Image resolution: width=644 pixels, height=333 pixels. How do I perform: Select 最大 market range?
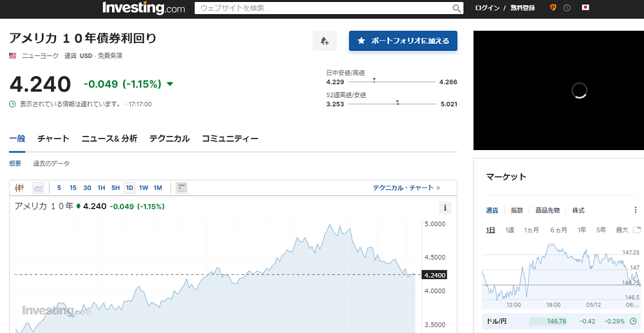[622, 230]
